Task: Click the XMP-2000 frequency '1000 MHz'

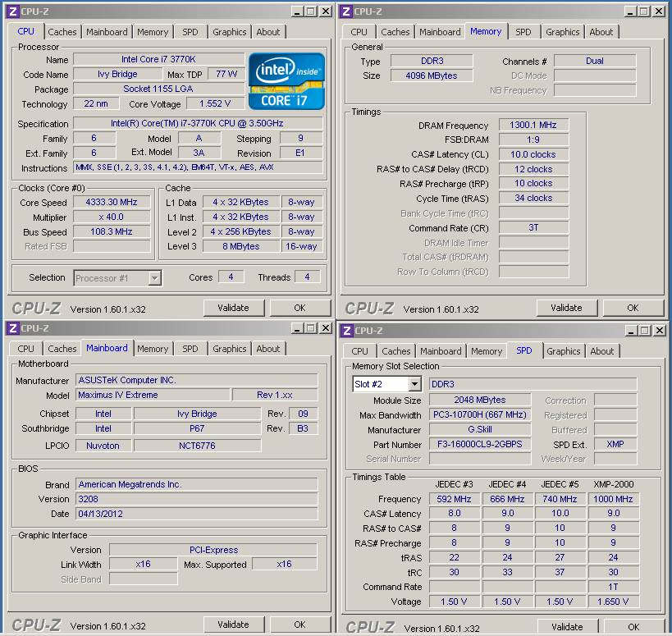Action: tap(613, 499)
